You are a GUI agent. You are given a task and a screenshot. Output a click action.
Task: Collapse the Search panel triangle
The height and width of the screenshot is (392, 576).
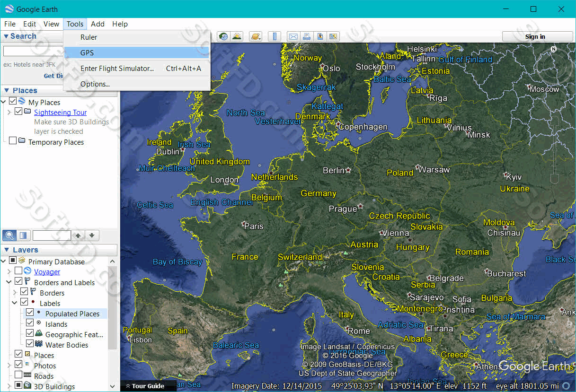coord(6,36)
